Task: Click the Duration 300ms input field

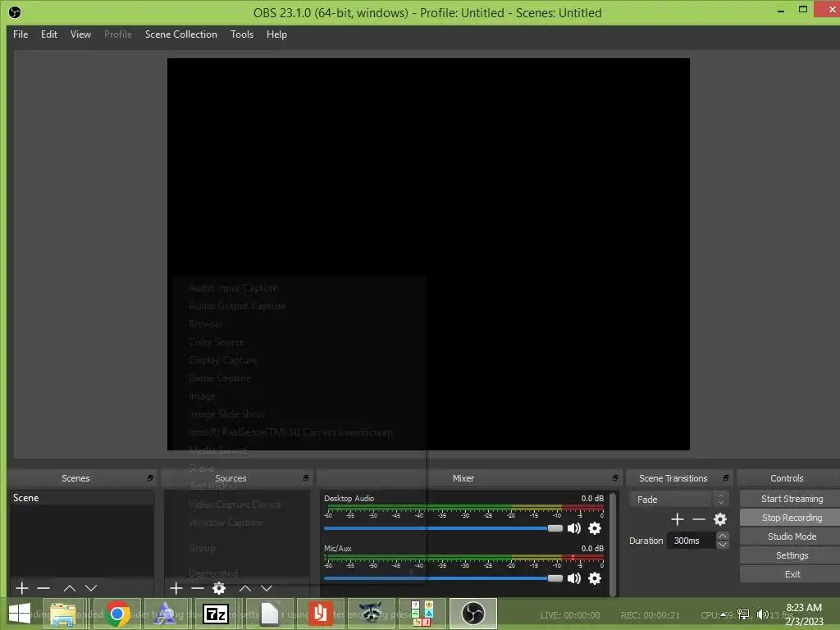Action: (x=691, y=541)
